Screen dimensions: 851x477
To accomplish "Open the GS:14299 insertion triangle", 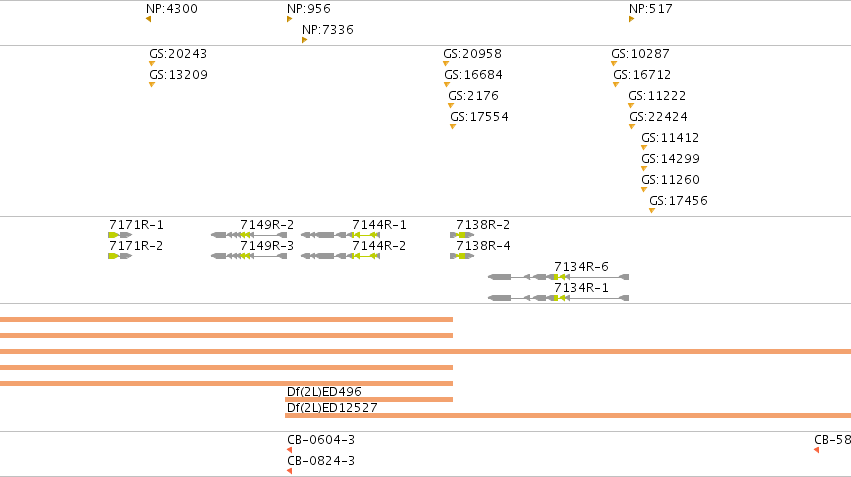I will pos(644,169).
